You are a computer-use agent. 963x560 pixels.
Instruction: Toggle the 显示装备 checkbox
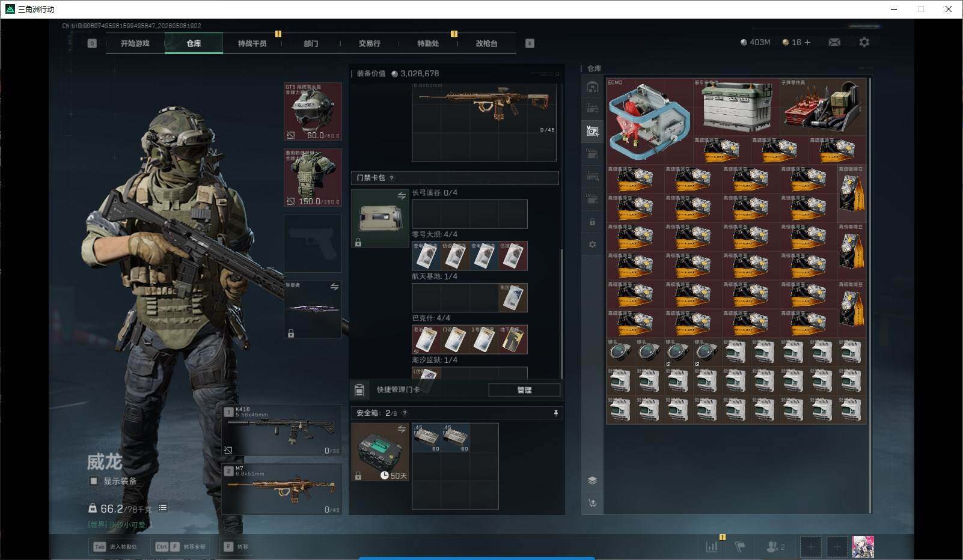click(x=94, y=481)
